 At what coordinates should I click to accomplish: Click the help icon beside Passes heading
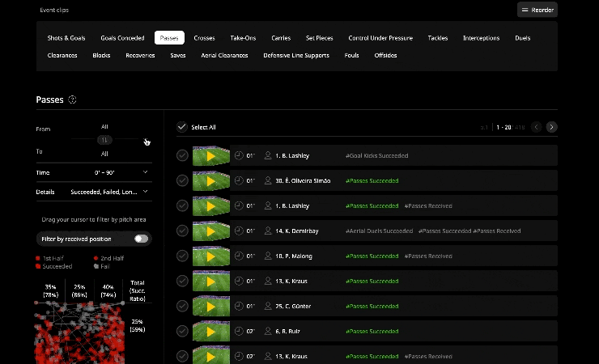click(73, 99)
